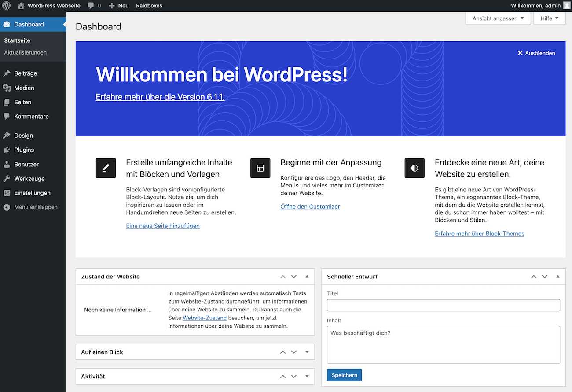Screen dimensions: 572x392
Task: Follow the Website-Zustand link
Action: click(x=205, y=318)
